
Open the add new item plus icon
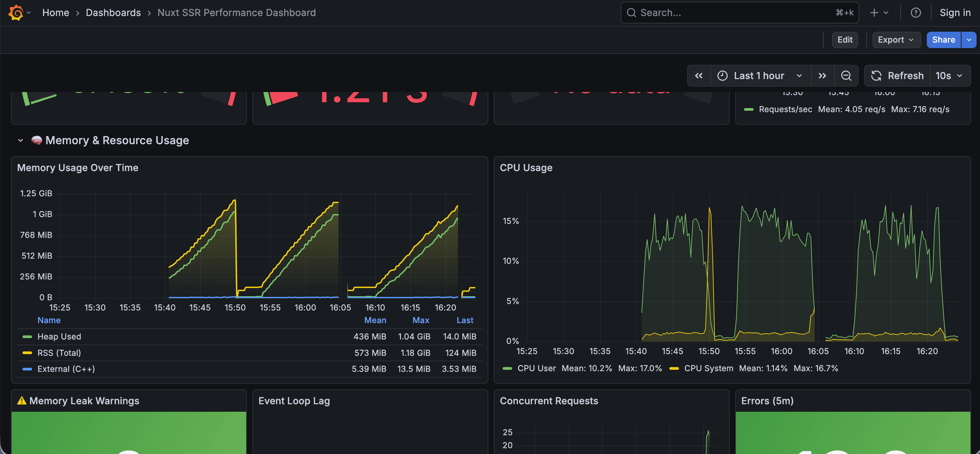coord(874,13)
